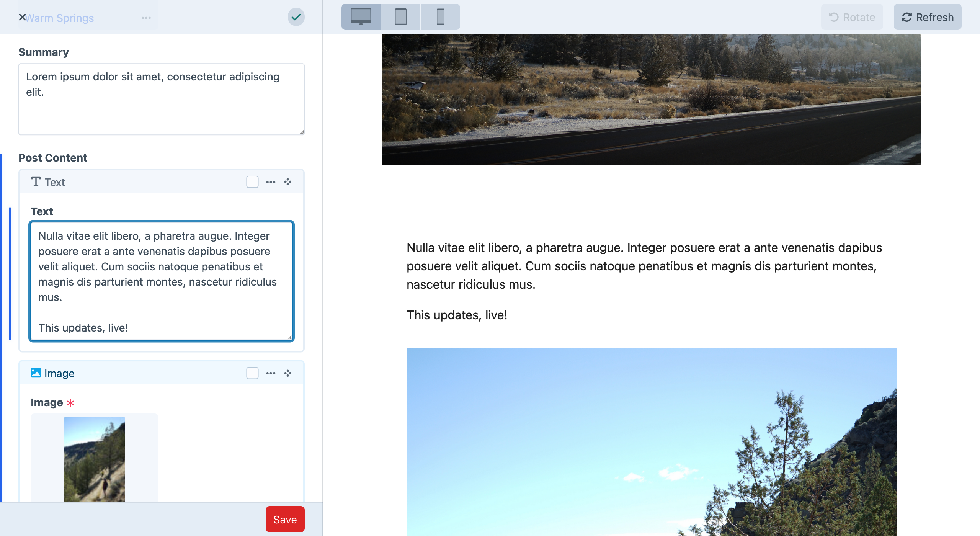Switch to mobile preview mode

coord(439,16)
